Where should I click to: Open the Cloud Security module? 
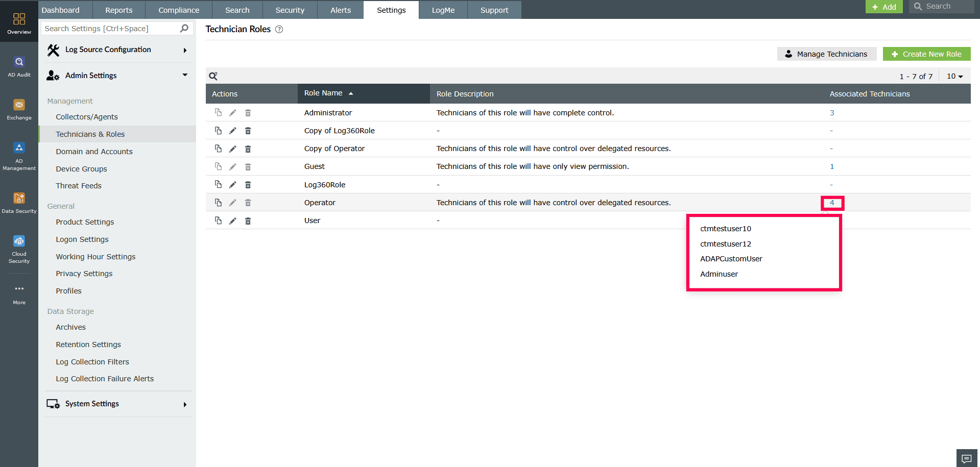(19, 243)
